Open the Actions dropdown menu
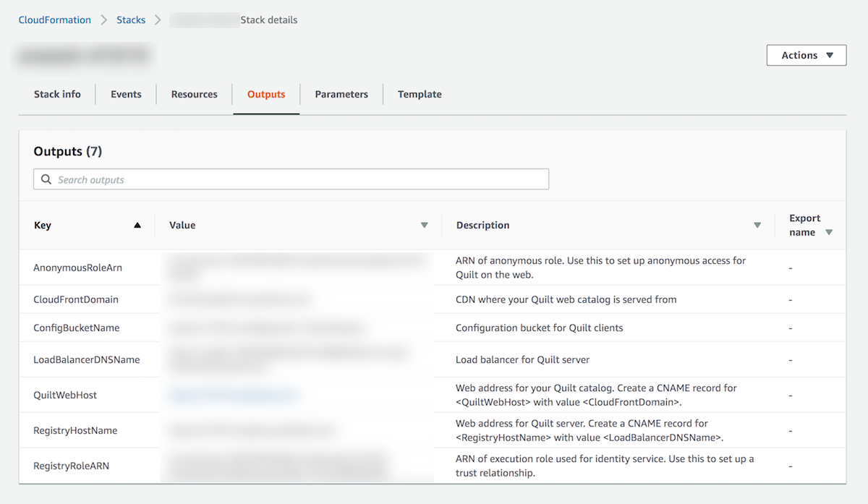868x504 pixels. (x=807, y=55)
